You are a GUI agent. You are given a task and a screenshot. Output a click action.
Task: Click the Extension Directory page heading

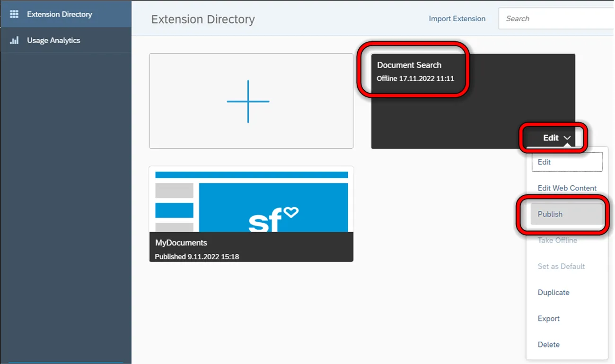tap(203, 19)
